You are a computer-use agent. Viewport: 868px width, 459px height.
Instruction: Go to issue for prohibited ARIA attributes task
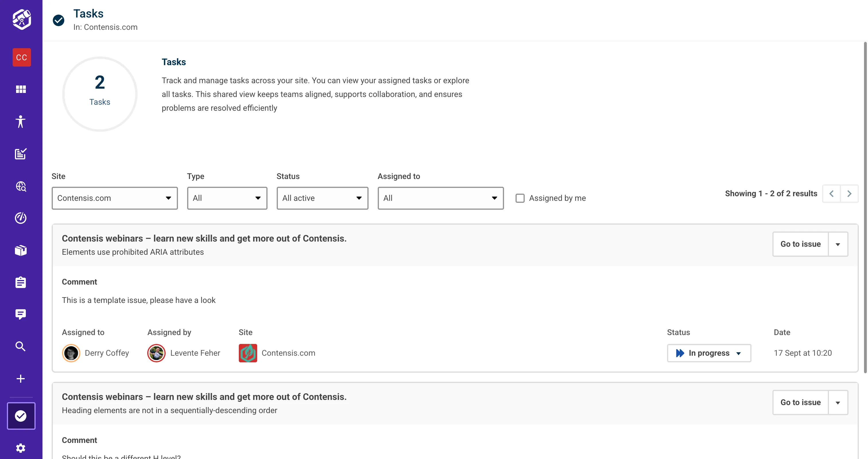pos(801,244)
